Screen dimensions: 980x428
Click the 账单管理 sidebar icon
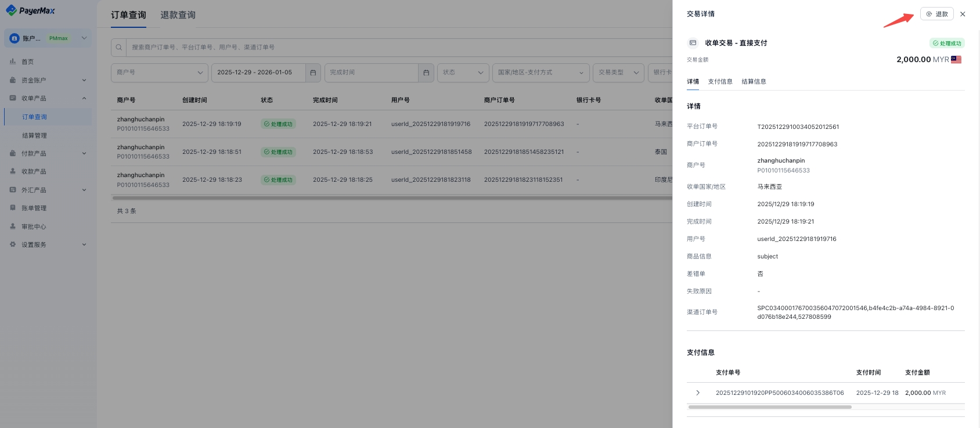point(13,208)
